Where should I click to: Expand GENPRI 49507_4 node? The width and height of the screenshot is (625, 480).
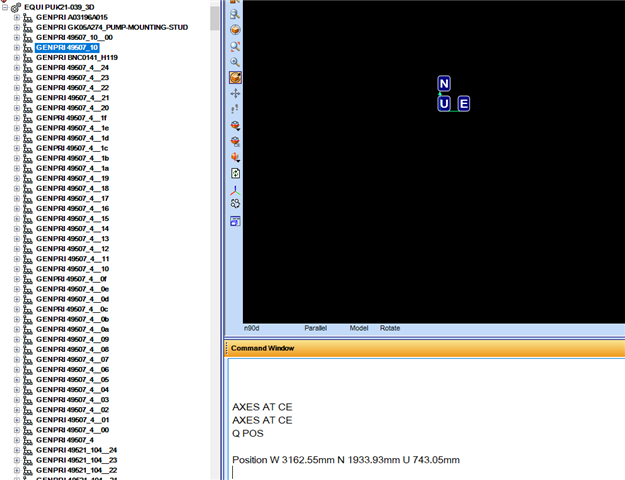[x=17, y=440]
